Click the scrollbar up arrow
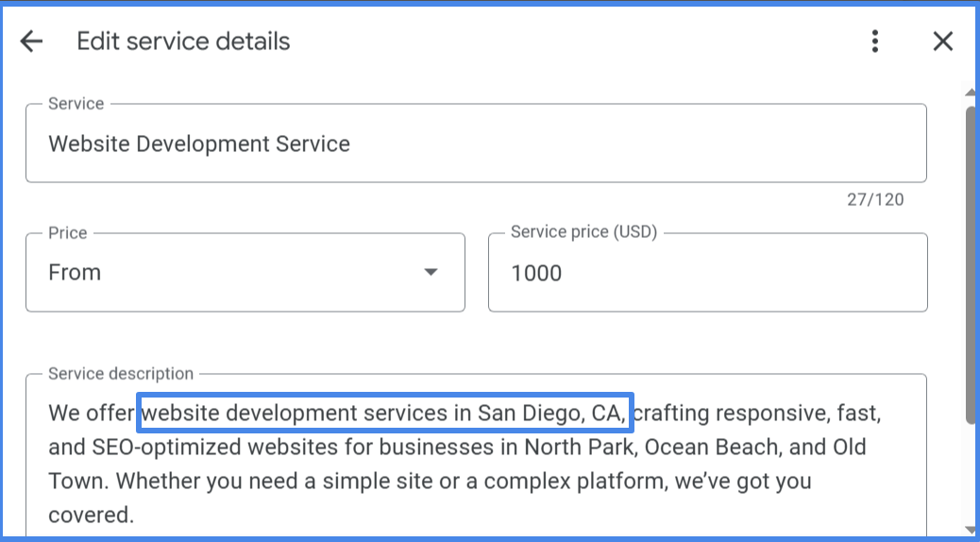 click(x=971, y=93)
